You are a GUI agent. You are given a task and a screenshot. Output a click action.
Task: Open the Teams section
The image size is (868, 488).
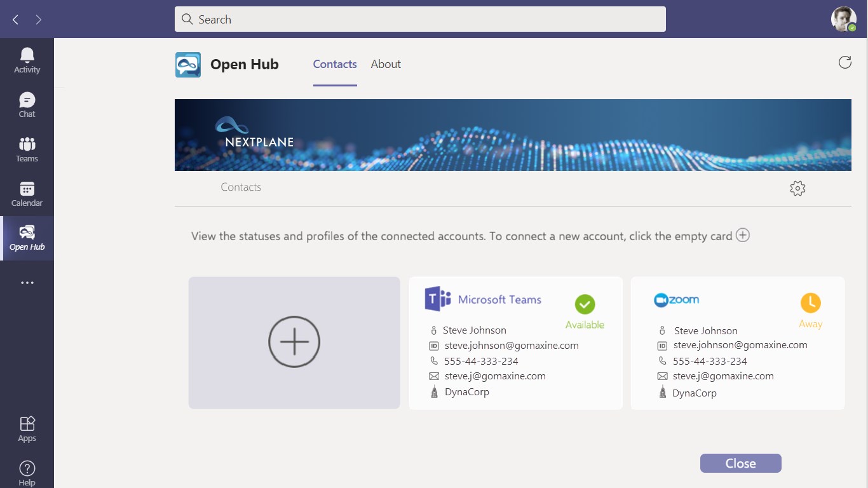27,149
